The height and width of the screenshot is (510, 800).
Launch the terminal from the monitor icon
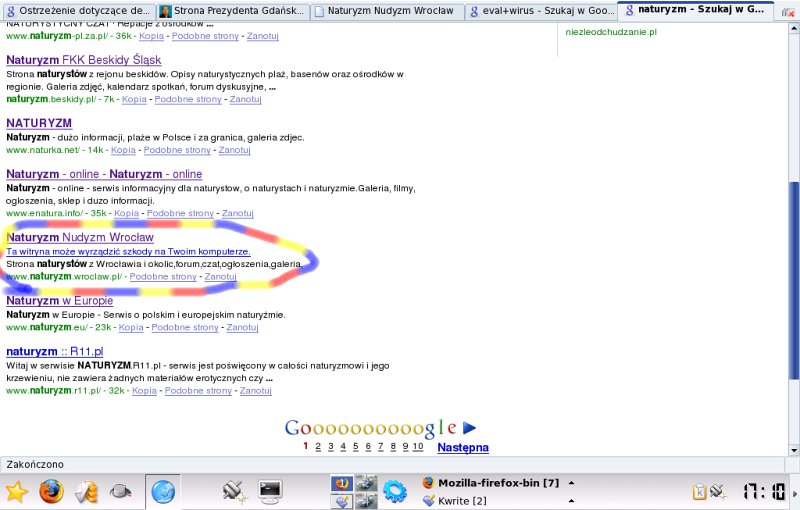tap(270, 491)
